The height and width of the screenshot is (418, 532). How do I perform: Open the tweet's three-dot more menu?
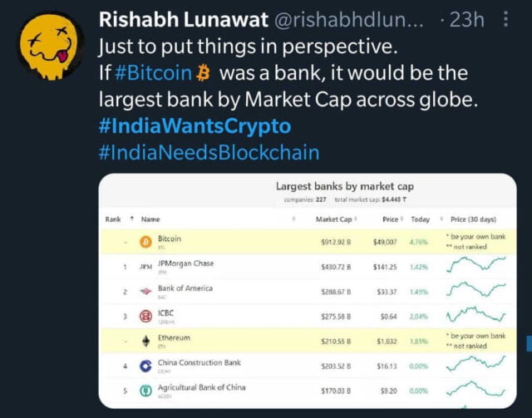coord(506,20)
